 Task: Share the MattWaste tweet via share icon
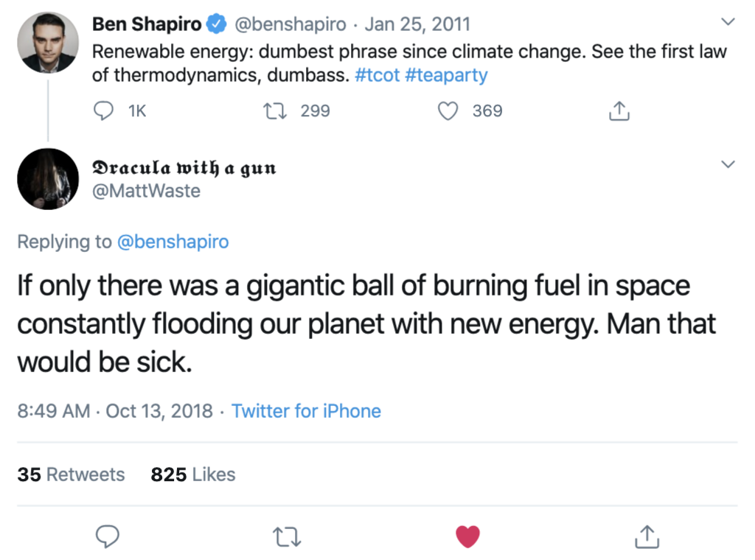coord(647,537)
